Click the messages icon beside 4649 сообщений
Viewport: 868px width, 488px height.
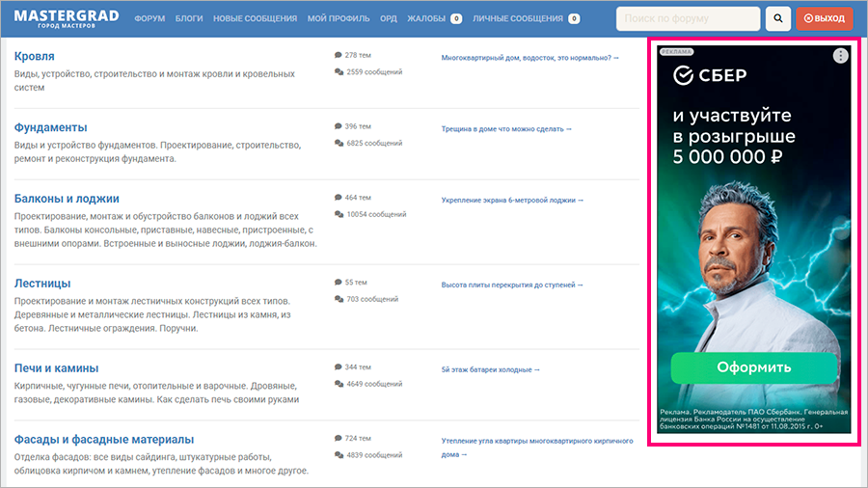339,384
